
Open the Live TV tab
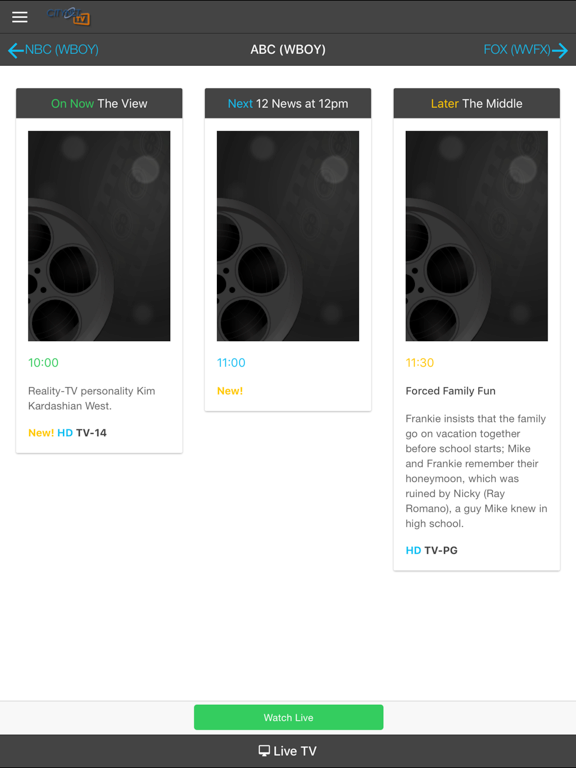[288, 751]
